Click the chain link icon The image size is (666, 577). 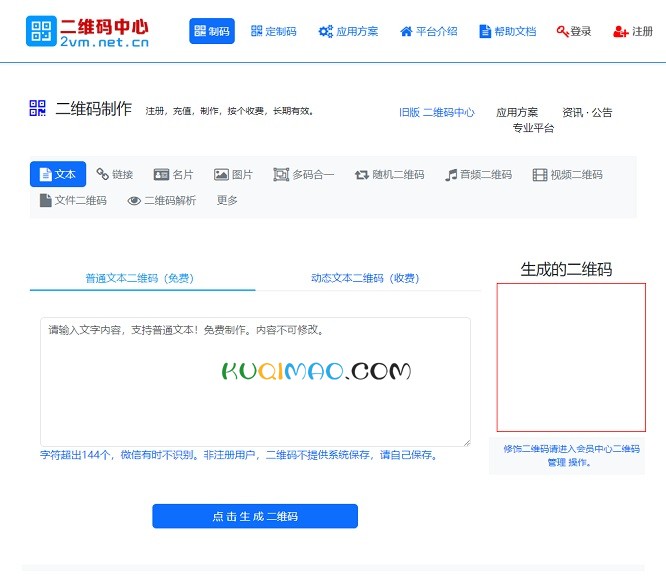[x=102, y=174]
